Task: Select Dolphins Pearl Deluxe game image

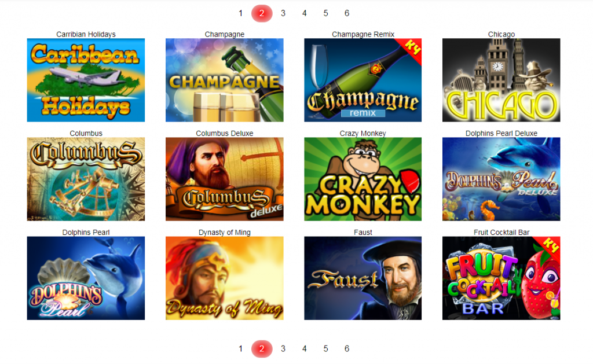Action: coord(501,179)
